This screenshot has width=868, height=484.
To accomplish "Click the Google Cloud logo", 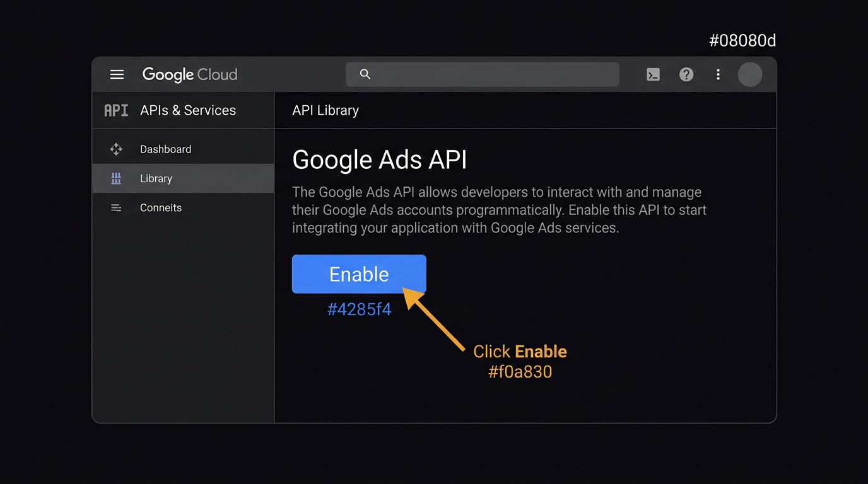I will [189, 74].
